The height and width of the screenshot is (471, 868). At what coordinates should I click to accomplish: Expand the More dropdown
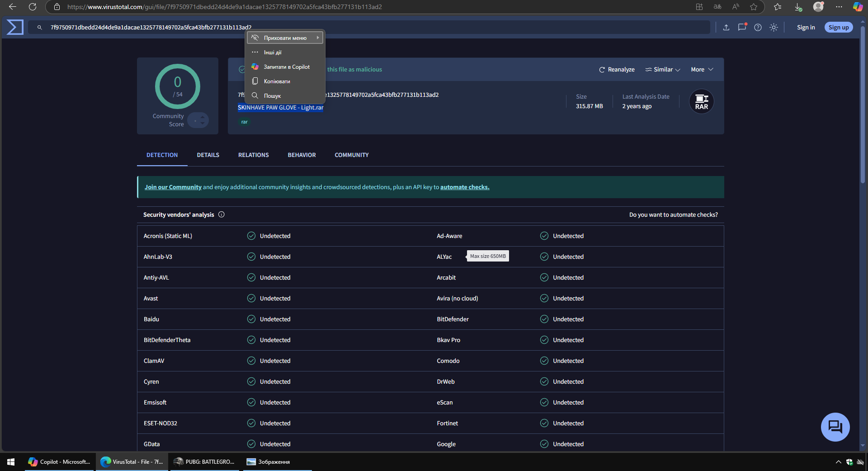[702, 69]
